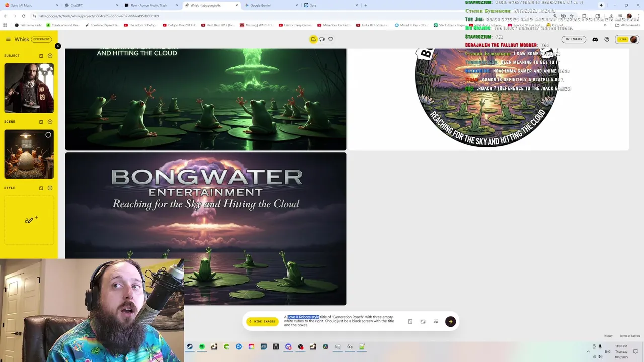Click the empty Style slot with pencil icon
Screen dimensions: 644x362
click(x=29, y=220)
